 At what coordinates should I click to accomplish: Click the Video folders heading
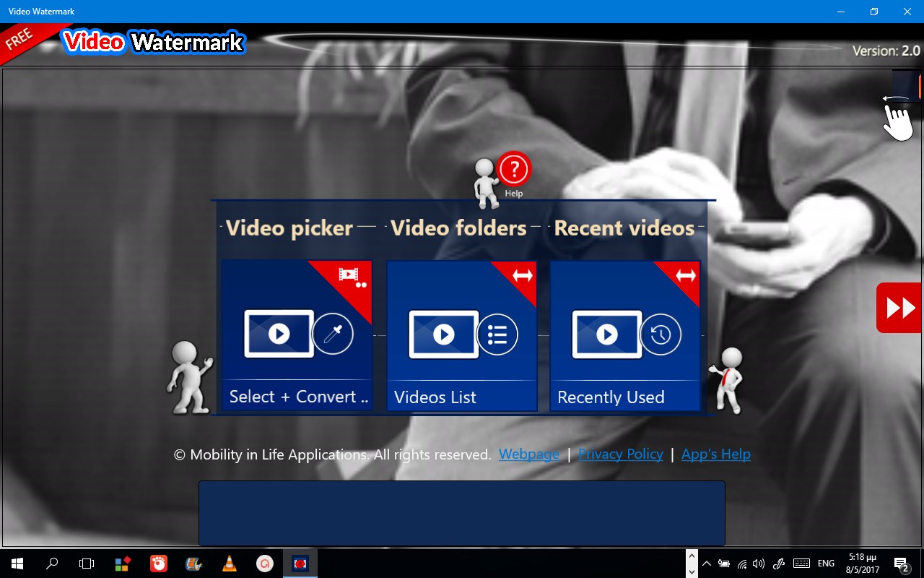point(459,228)
